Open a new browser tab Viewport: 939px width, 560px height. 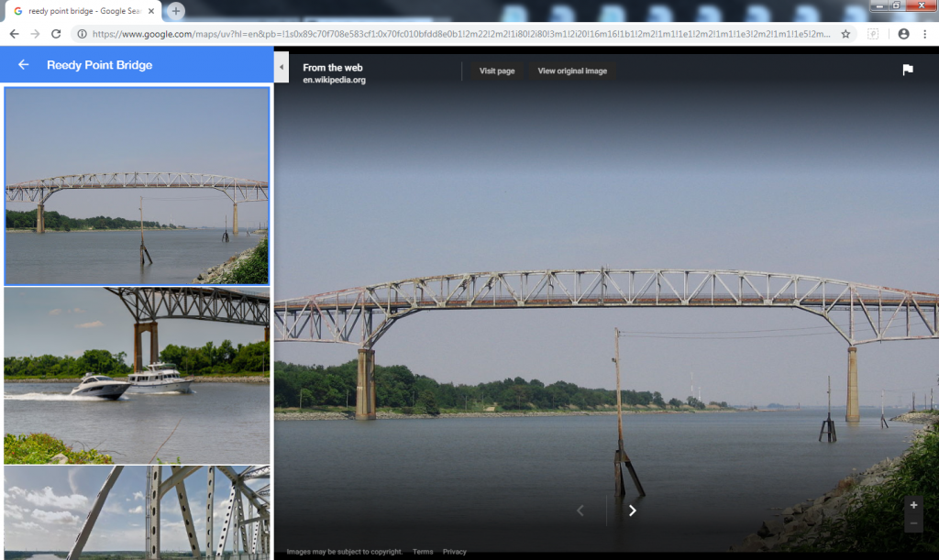pos(175,11)
